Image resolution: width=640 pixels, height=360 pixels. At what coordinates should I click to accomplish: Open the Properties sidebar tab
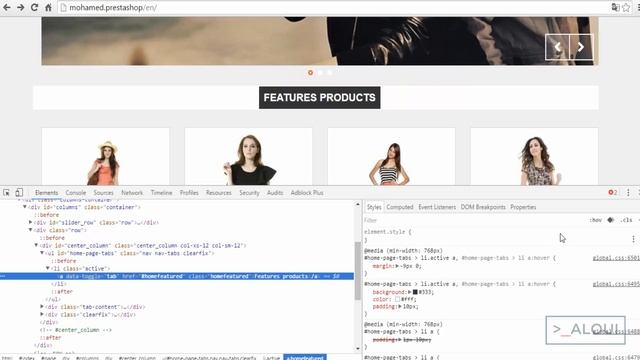523,207
